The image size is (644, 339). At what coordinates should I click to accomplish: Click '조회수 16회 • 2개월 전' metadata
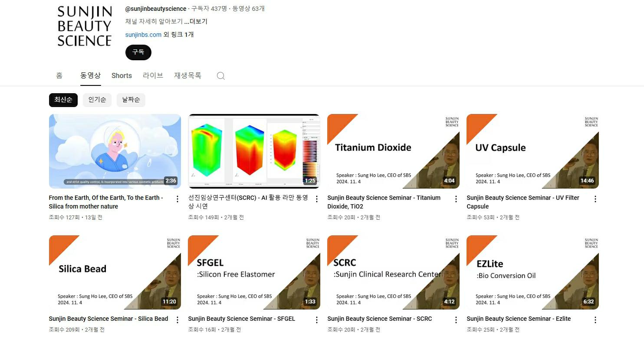pos(214,329)
